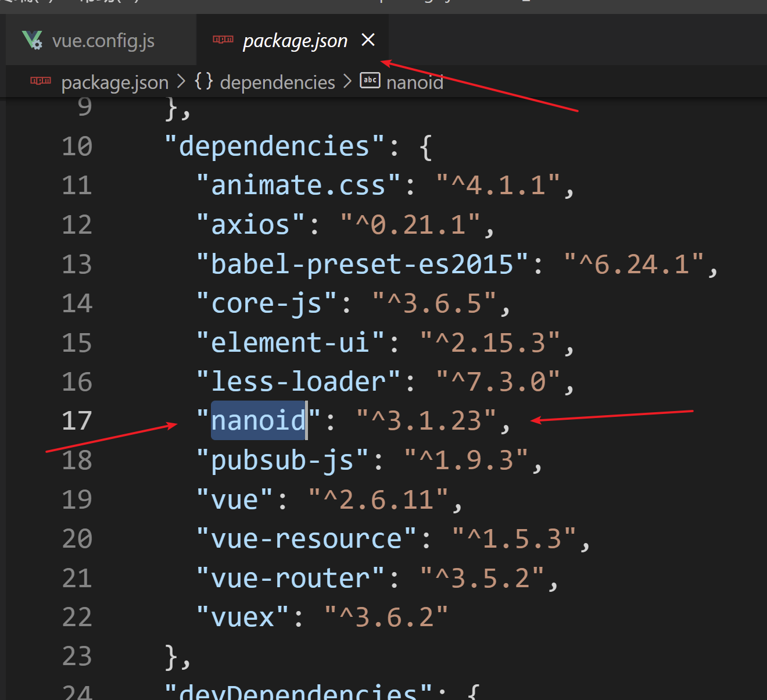Image resolution: width=767 pixels, height=700 pixels.
Task: Click the "^4.1.1" version value
Action: pyautogui.click(x=498, y=185)
